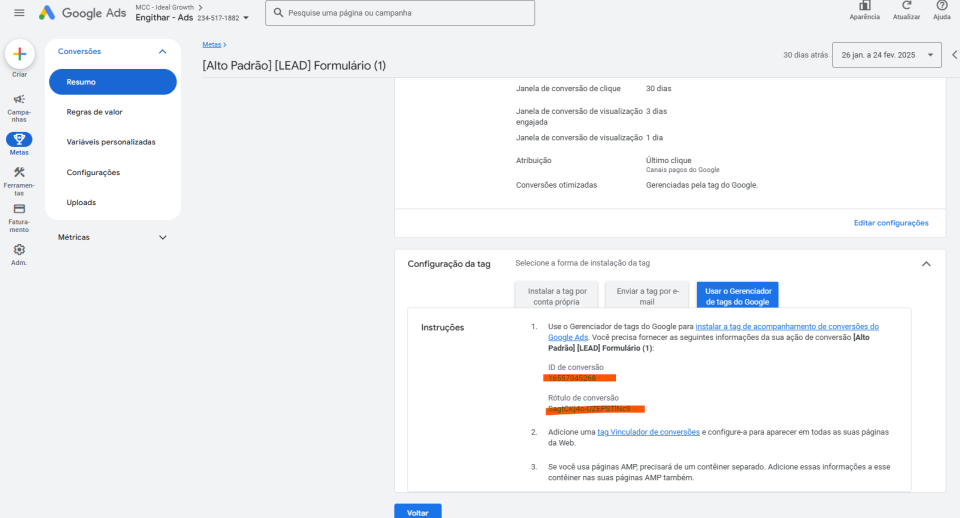Open the hamburger main menu
This screenshot has width=960, height=518.
(x=19, y=13)
